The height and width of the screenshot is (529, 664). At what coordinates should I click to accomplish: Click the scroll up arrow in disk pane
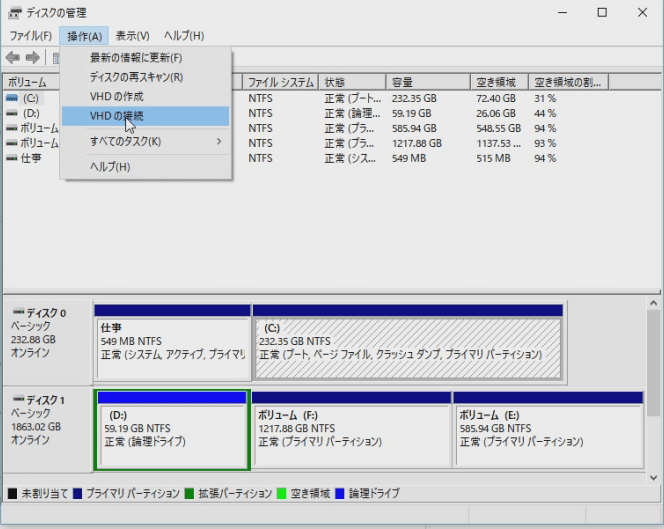(x=653, y=303)
